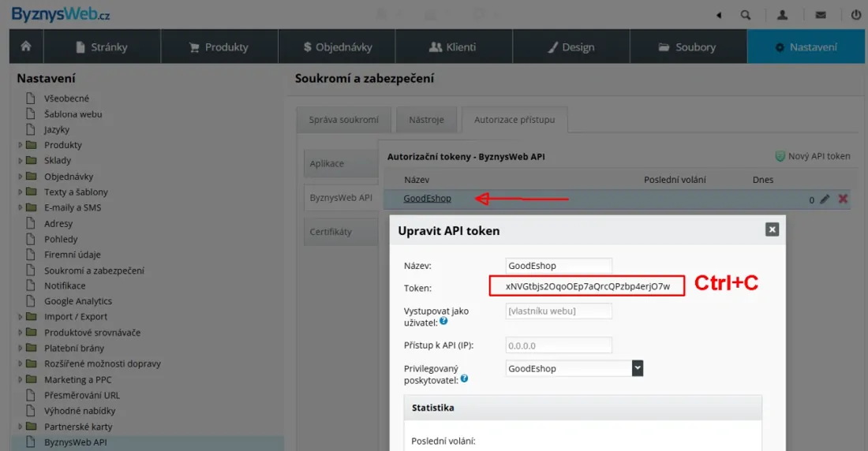Click the Token value field
The width and height of the screenshot is (868, 451).
coord(587,286)
